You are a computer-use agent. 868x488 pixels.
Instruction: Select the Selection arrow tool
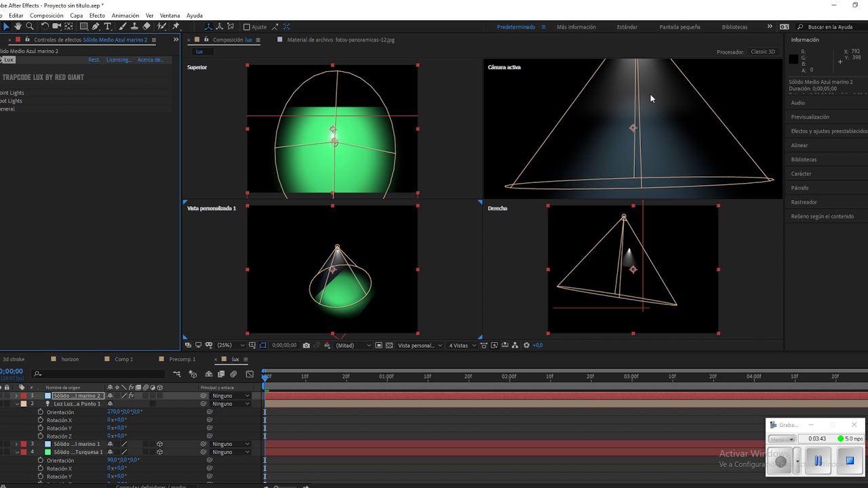click(x=6, y=26)
